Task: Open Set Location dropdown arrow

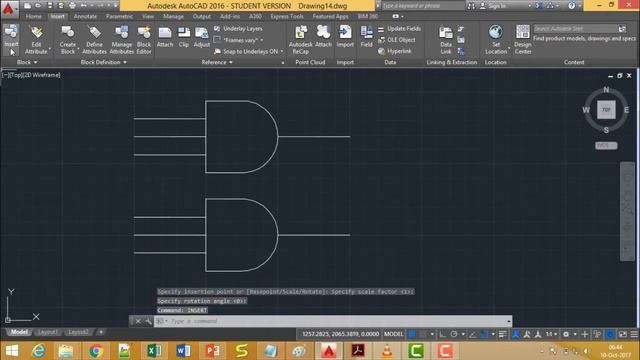Action: [x=509, y=49]
